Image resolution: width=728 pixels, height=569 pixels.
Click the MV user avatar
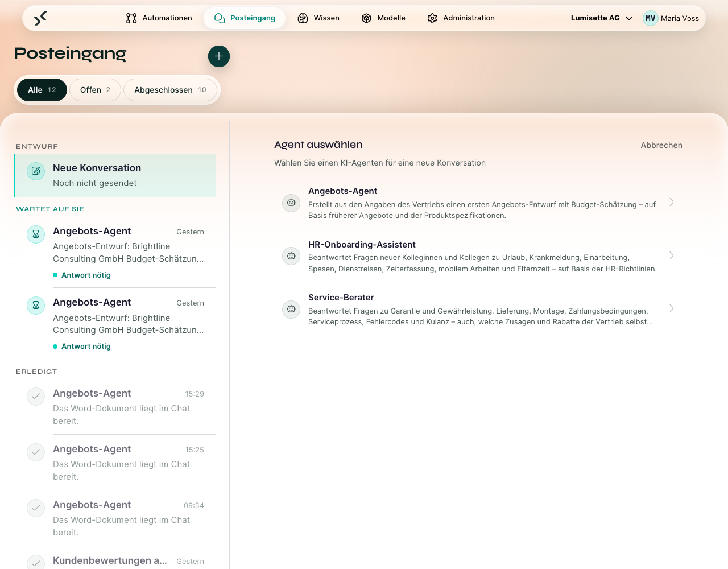click(x=650, y=18)
